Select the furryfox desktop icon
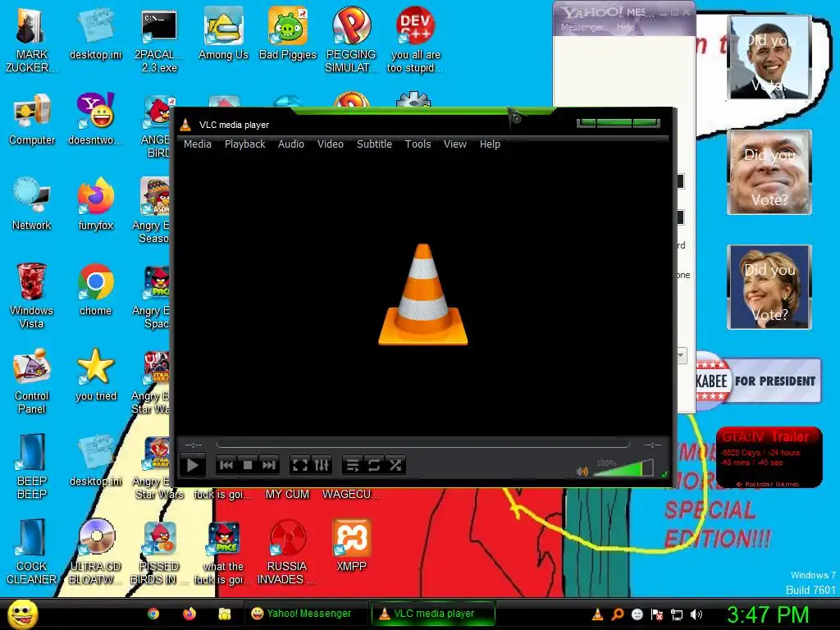Viewport: 840px width, 630px height. [x=95, y=204]
